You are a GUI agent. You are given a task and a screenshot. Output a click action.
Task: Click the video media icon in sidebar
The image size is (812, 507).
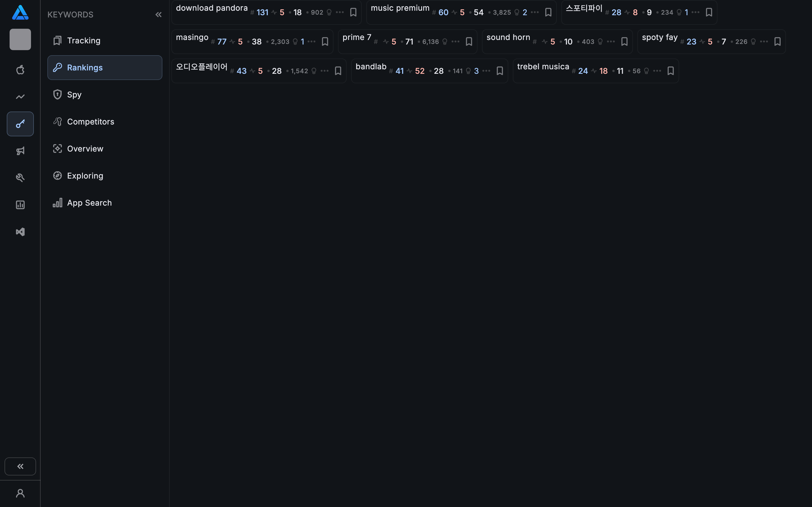(20, 232)
